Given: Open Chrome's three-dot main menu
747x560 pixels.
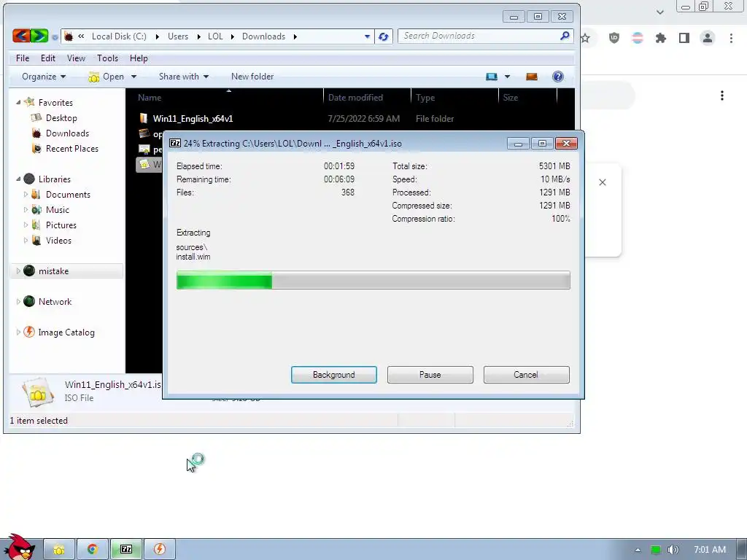Looking at the screenshot, I should [731, 38].
